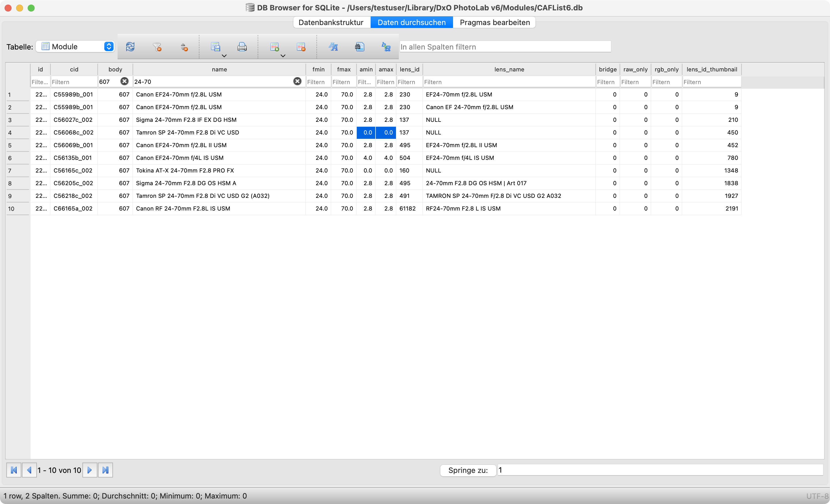Image resolution: width=830 pixels, height=504 pixels.
Task: Switch to Datenbankstruktur tab
Action: (331, 22)
